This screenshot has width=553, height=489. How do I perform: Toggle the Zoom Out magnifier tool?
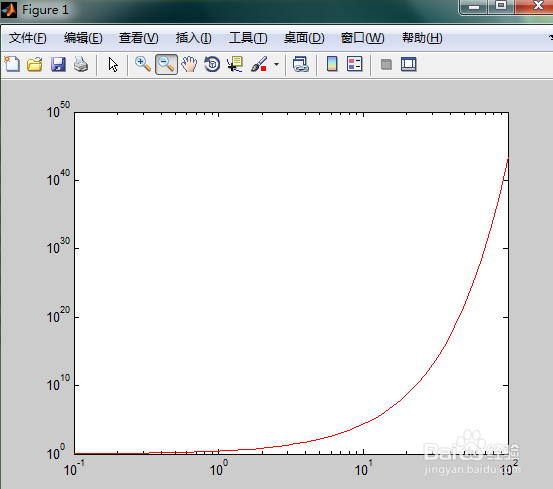pyautogui.click(x=166, y=65)
